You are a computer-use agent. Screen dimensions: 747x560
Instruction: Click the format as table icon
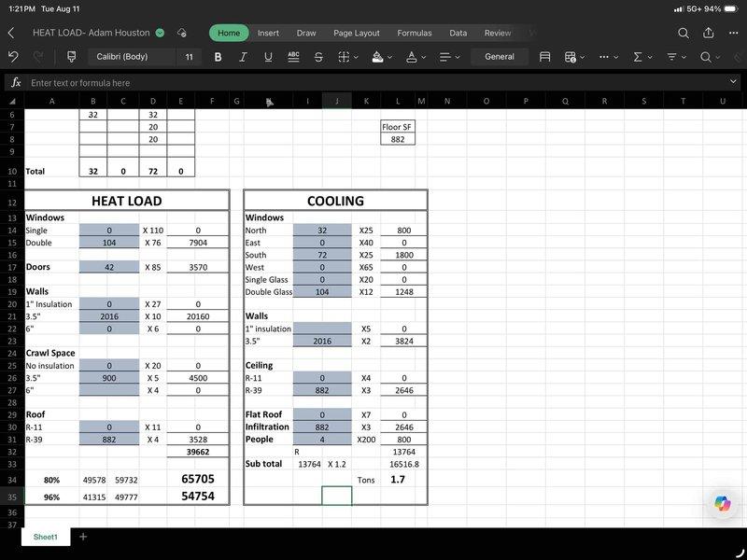pos(570,57)
